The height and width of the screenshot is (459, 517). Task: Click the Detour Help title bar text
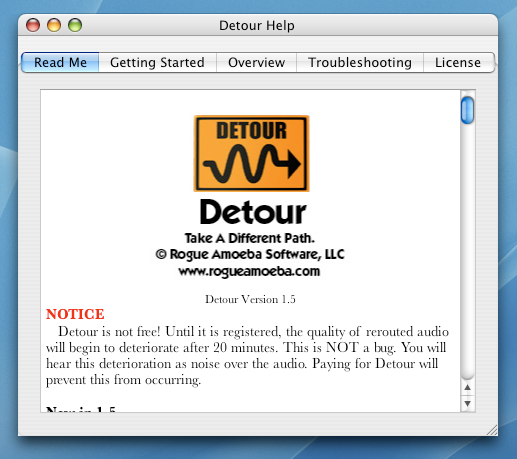pyautogui.click(x=257, y=26)
